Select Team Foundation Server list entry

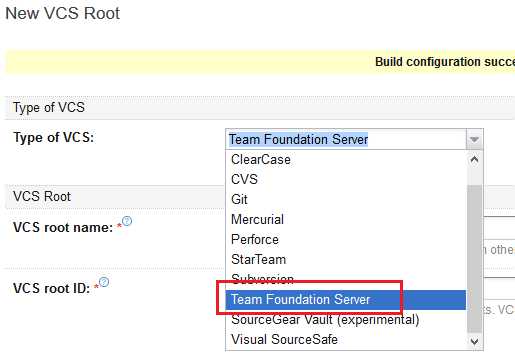[x=346, y=299]
